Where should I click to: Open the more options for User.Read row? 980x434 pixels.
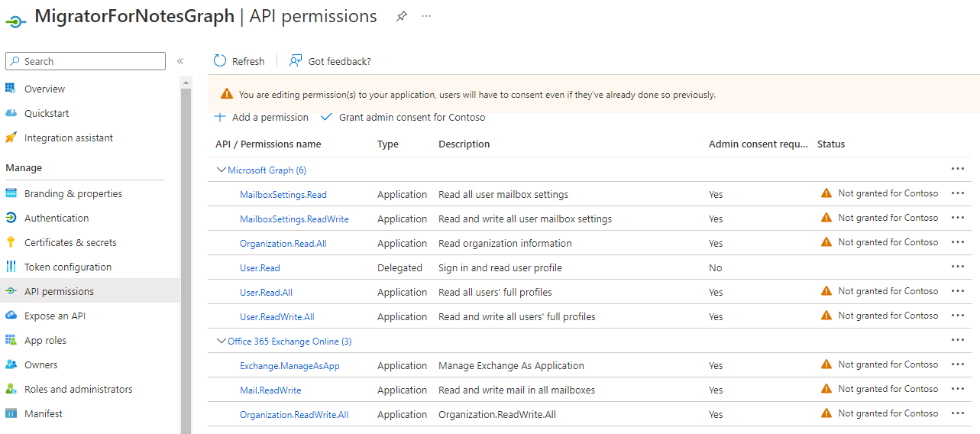point(958,267)
